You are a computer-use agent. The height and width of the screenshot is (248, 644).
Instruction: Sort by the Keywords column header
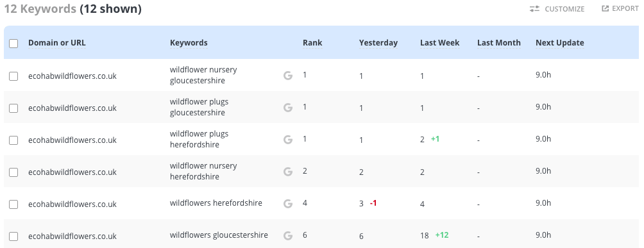tap(189, 43)
